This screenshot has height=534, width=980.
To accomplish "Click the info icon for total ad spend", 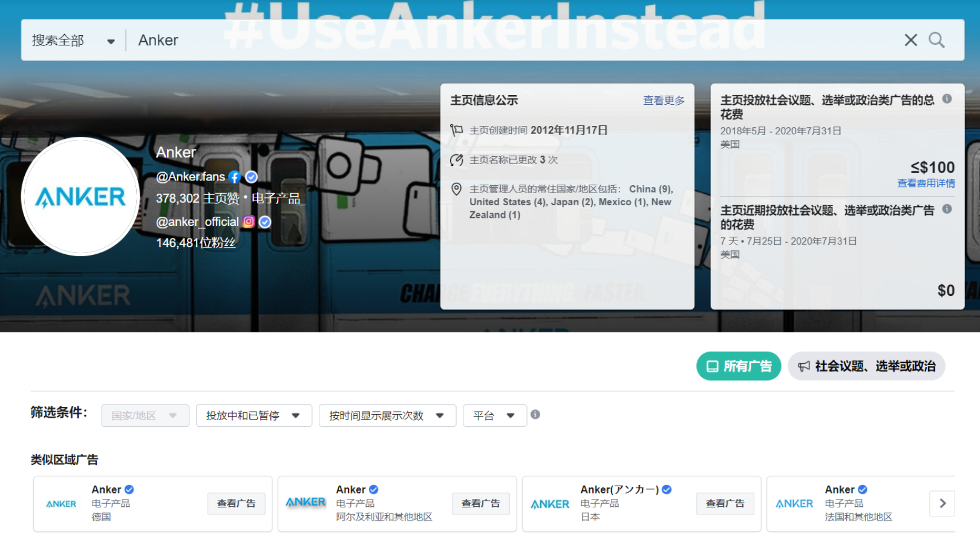I will tap(947, 99).
